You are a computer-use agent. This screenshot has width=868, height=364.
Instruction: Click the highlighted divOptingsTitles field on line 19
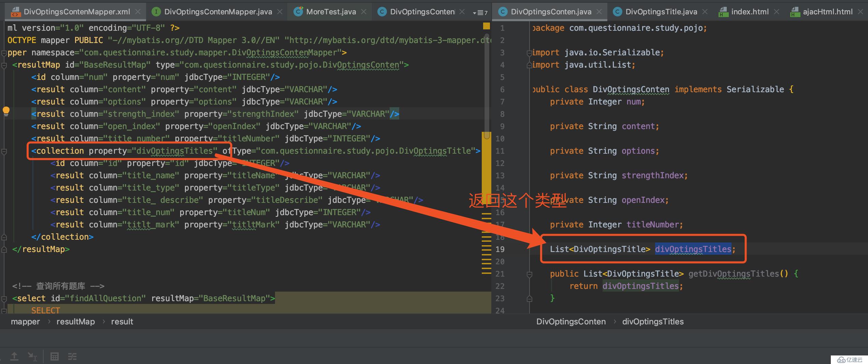click(x=693, y=249)
